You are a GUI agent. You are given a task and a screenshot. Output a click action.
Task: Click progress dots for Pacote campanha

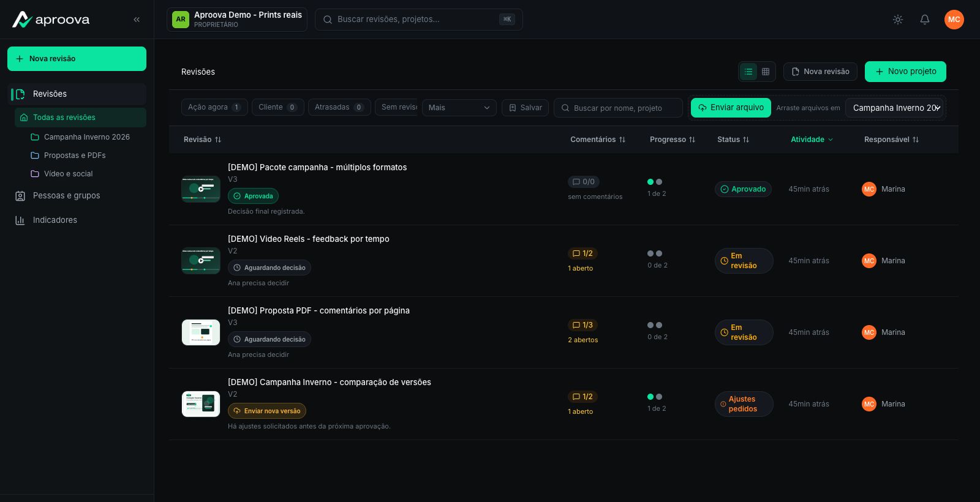pyautogui.click(x=655, y=182)
